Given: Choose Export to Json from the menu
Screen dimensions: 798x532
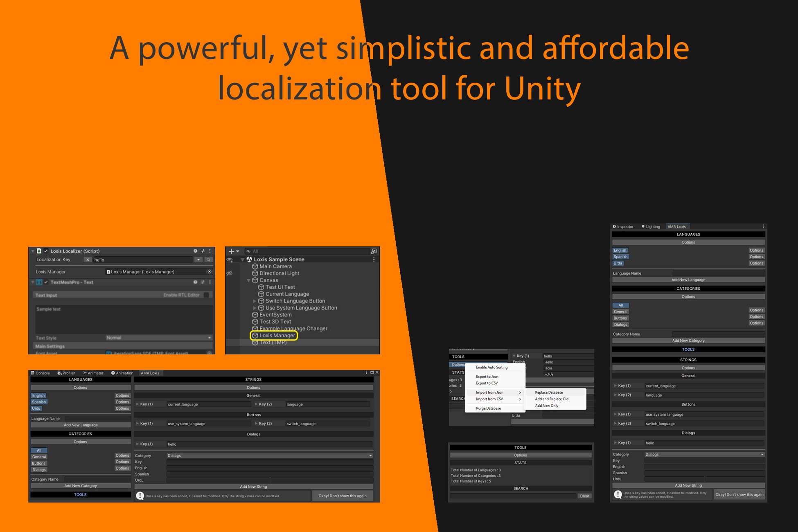Looking at the screenshot, I should coord(487,376).
